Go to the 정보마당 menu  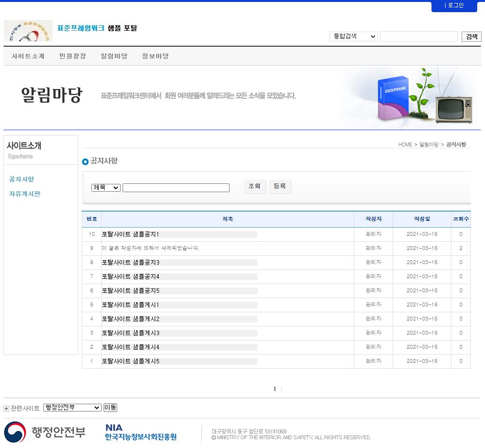tap(155, 56)
